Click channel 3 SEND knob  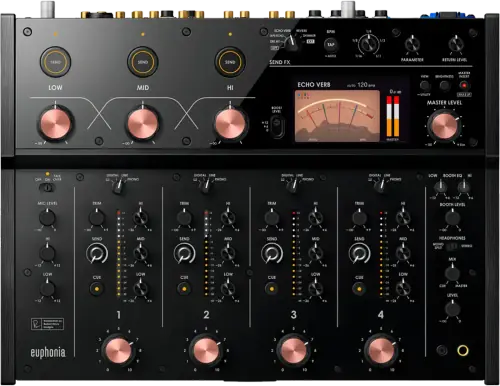[272, 254]
